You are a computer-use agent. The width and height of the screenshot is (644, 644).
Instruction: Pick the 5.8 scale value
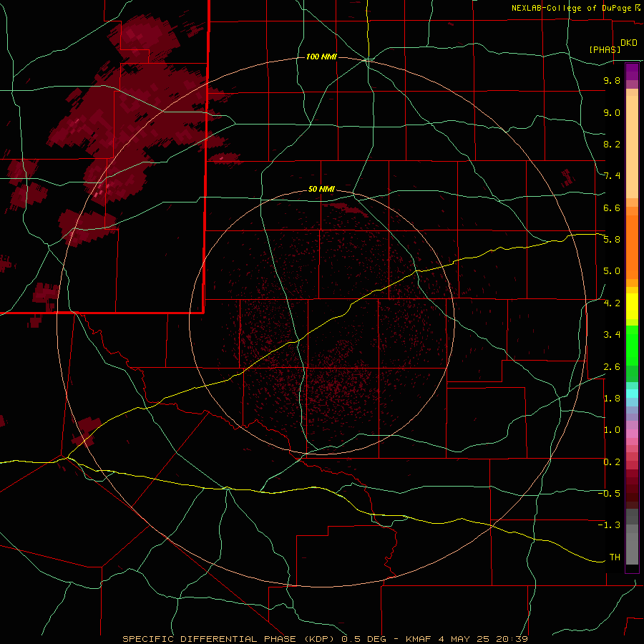point(612,240)
